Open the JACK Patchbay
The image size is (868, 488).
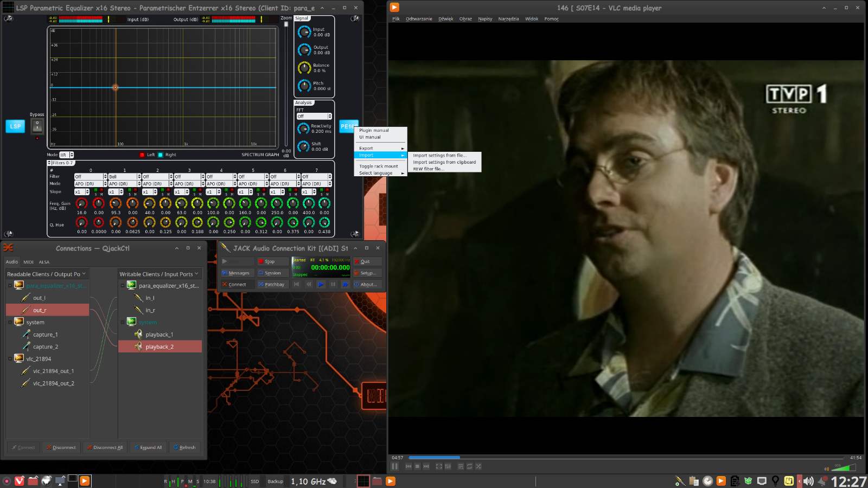pos(273,284)
